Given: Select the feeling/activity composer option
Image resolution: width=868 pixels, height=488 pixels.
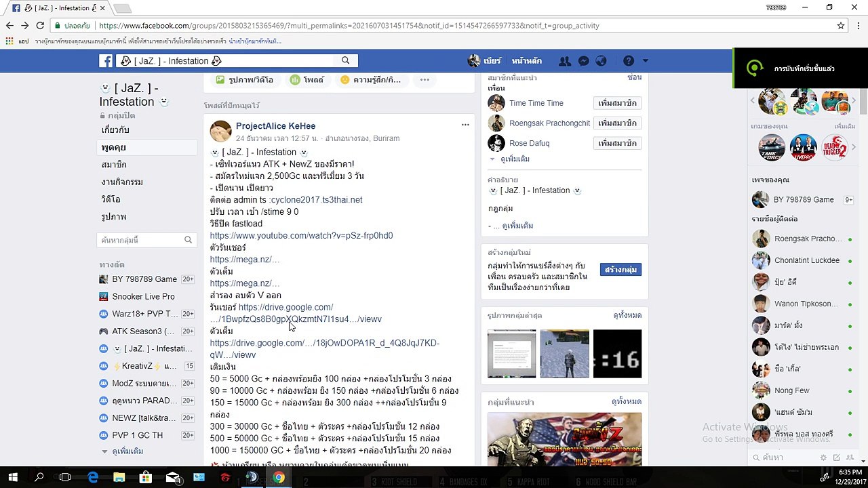Looking at the screenshot, I should pos(370,80).
